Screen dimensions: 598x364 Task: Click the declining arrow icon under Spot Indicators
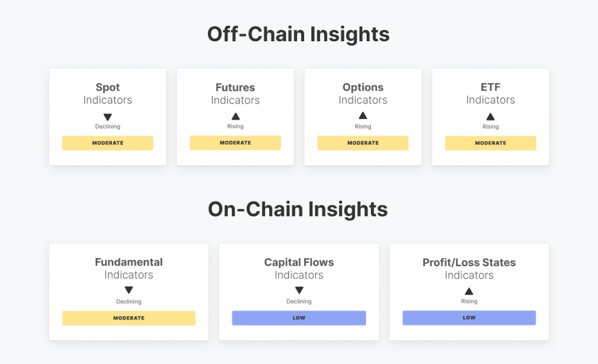(108, 117)
